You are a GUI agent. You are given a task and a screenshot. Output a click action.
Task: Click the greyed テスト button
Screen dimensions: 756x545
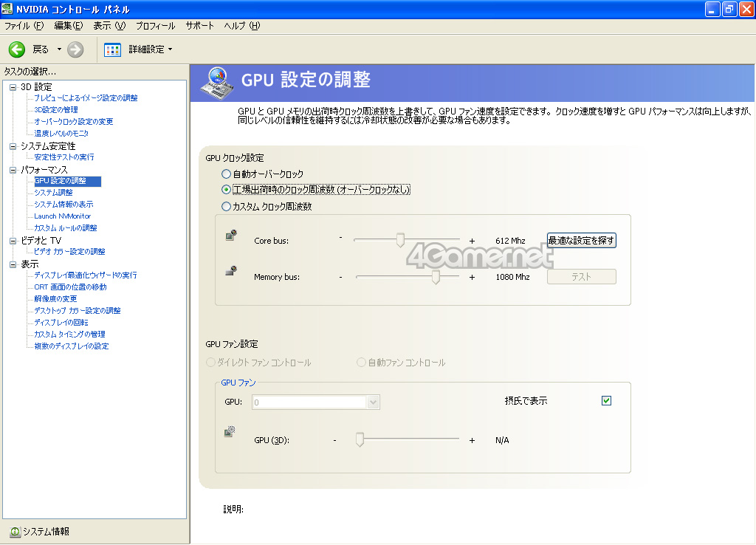582,277
